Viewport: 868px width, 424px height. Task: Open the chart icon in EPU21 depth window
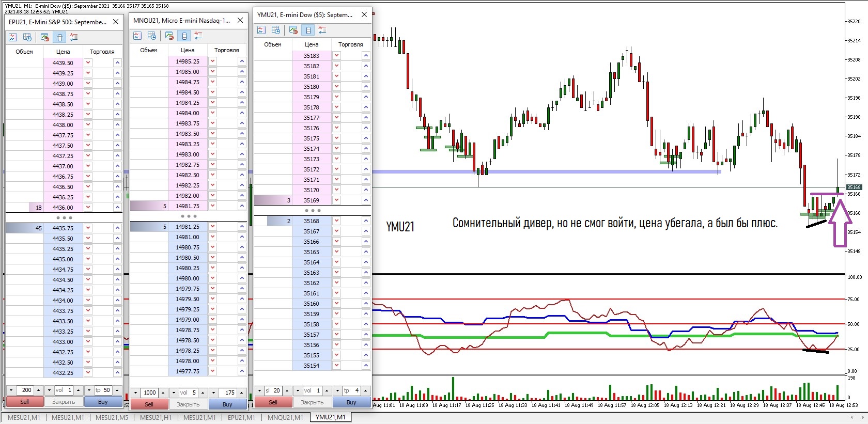pos(13,37)
